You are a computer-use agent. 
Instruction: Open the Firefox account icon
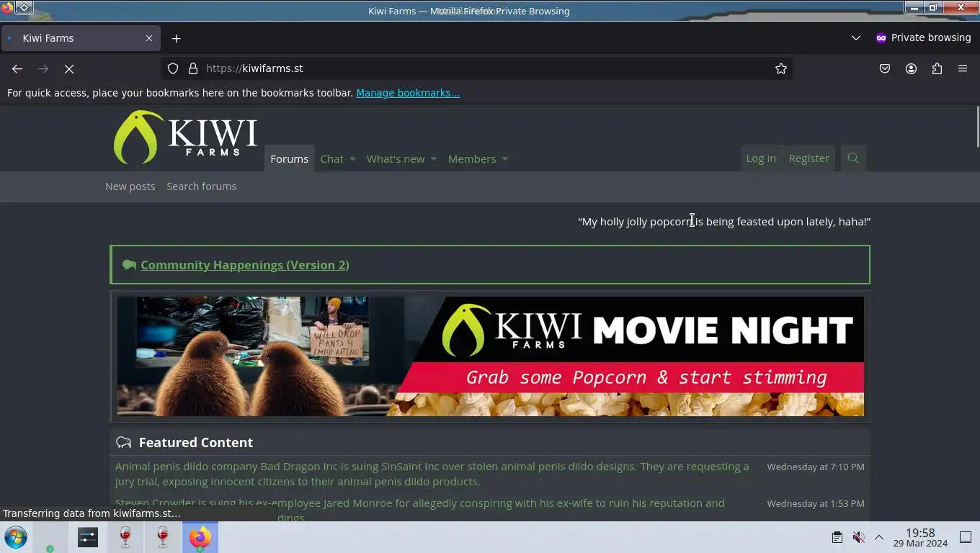coord(911,68)
